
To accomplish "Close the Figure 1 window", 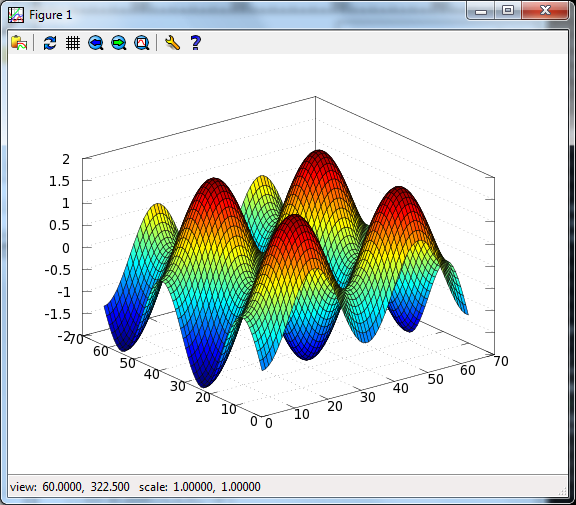I will 545,10.
